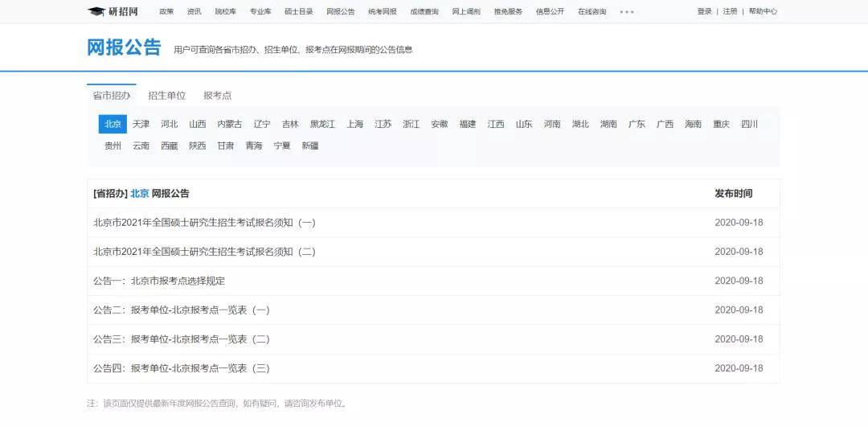
Task: Click the 登录 login link
Action: click(x=704, y=11)
